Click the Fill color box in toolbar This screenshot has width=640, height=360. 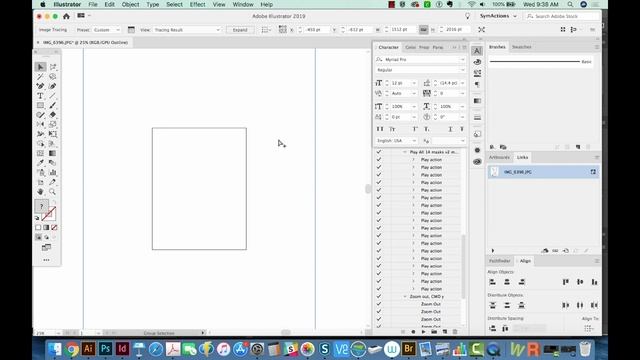(42, 206)
